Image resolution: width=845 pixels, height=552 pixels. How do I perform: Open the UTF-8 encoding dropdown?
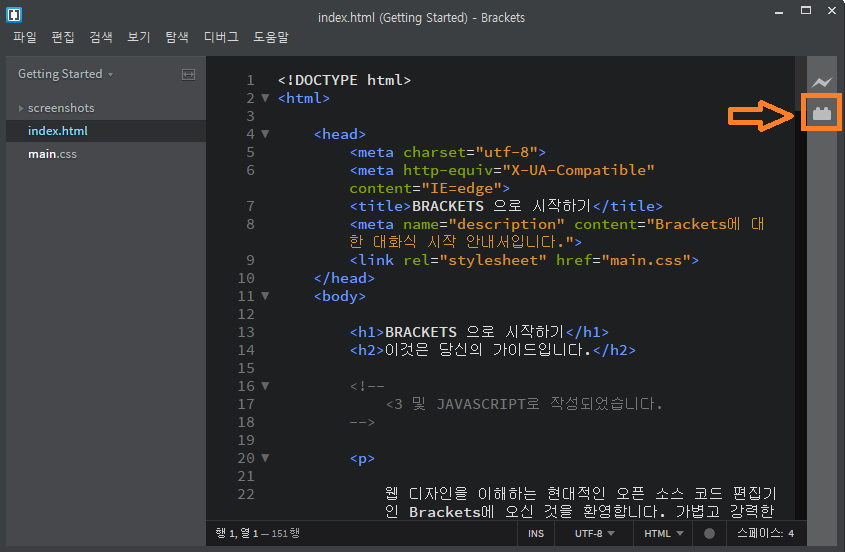(594, 533)
